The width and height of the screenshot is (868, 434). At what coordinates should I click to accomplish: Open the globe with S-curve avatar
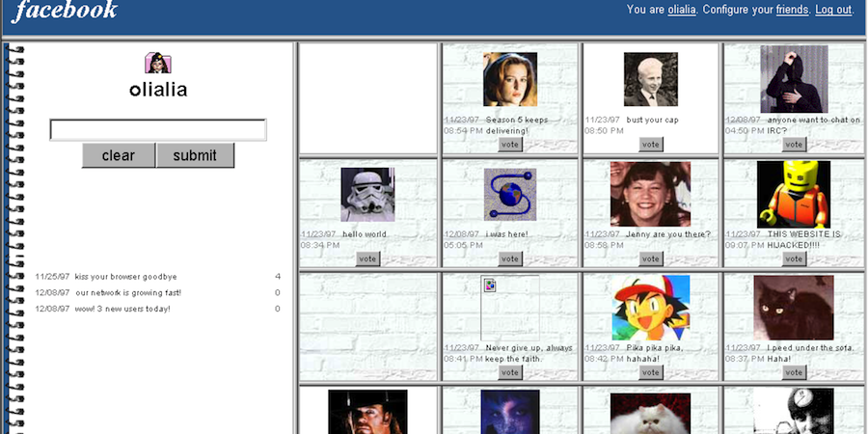point(510,194)
